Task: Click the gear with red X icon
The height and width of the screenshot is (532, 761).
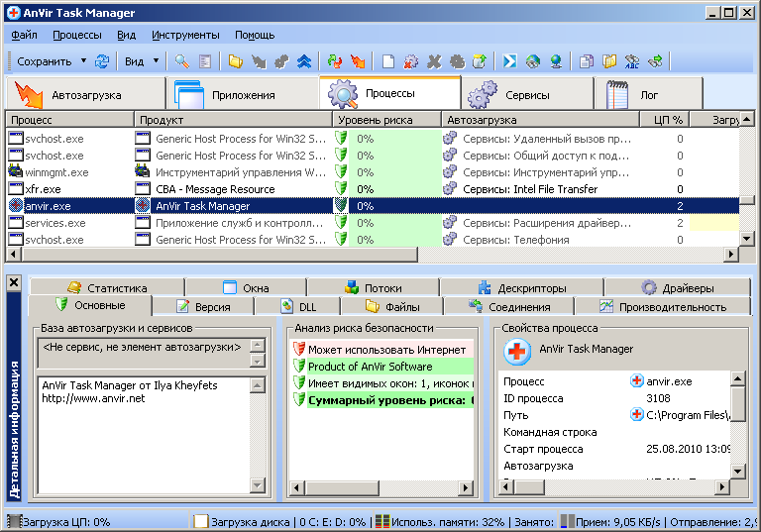Action: pos(411,61)
